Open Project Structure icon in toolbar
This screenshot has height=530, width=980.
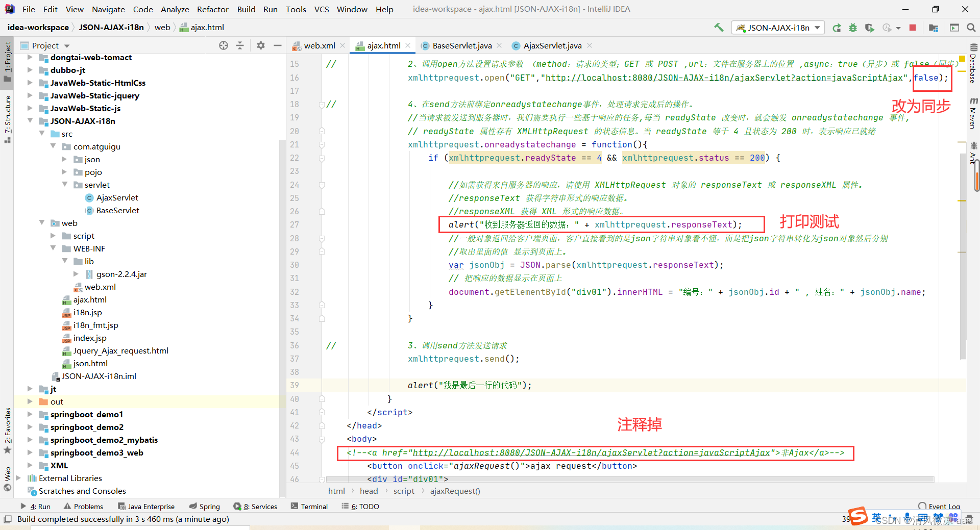(934, 28)
